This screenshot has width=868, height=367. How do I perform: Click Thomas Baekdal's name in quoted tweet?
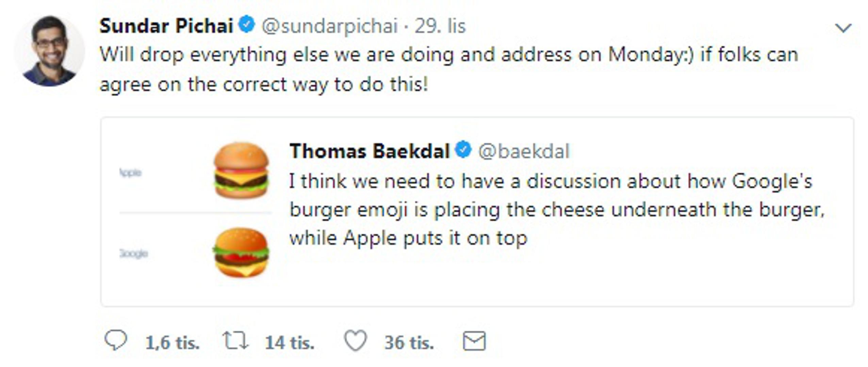(x=369, y=151)
